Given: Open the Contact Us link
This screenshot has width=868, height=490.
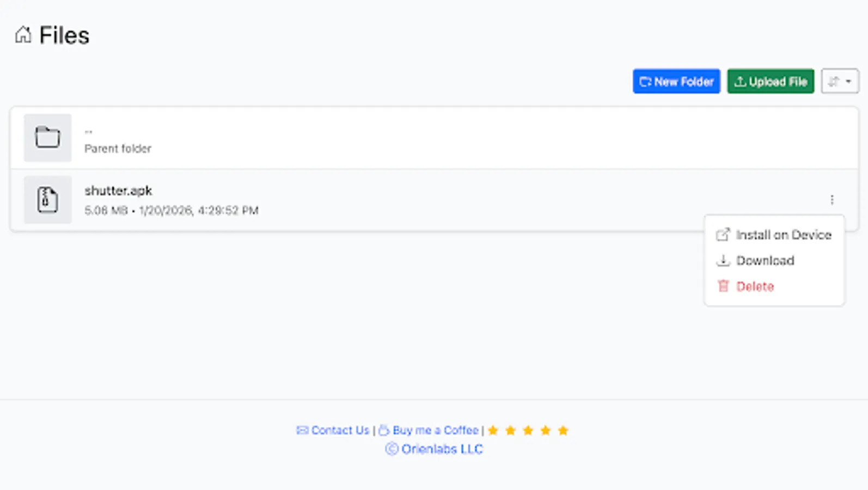Looking at the screenshot, I should [x=333, y=430].
